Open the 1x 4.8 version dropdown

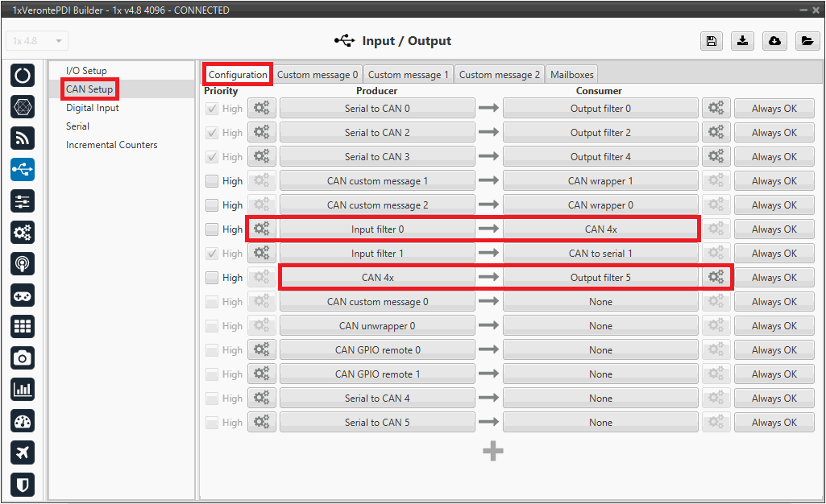(x=37, y=41)
